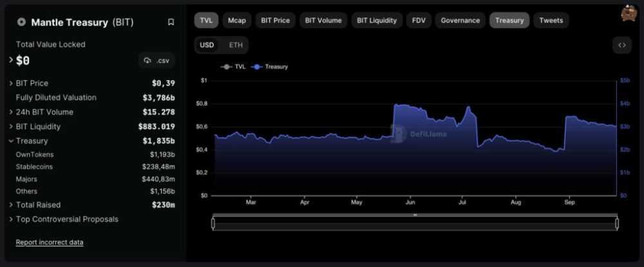Image resolution: width=644 pixels, height=267 pixels.
Task: Toggle the BIT Liquidity chart metric
Action: pyautogui.click(x=377, y=20)
